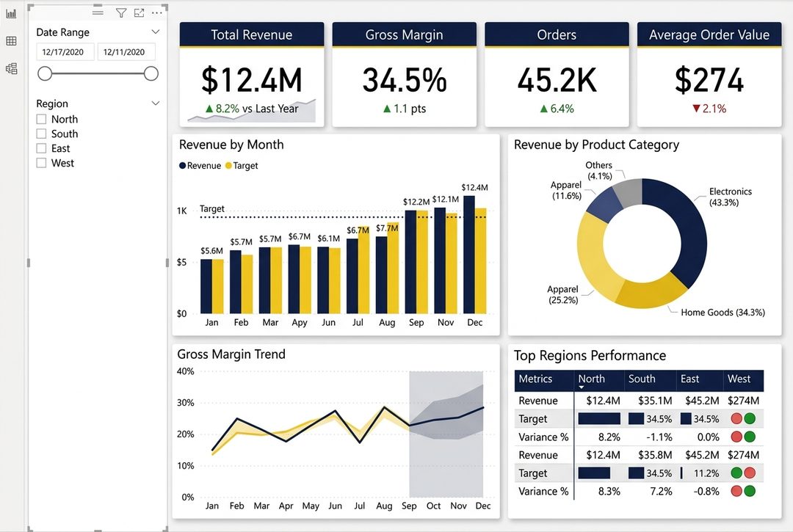Select the 8.3% North variance cell
Viewport: 793px width, 532px height.
[x=609, y=491]
